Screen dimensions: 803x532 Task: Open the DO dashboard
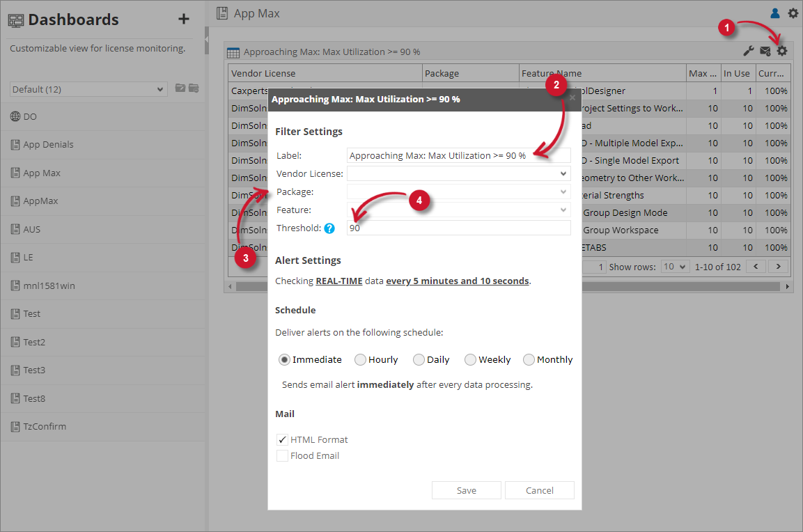click(x=102, y=117)
